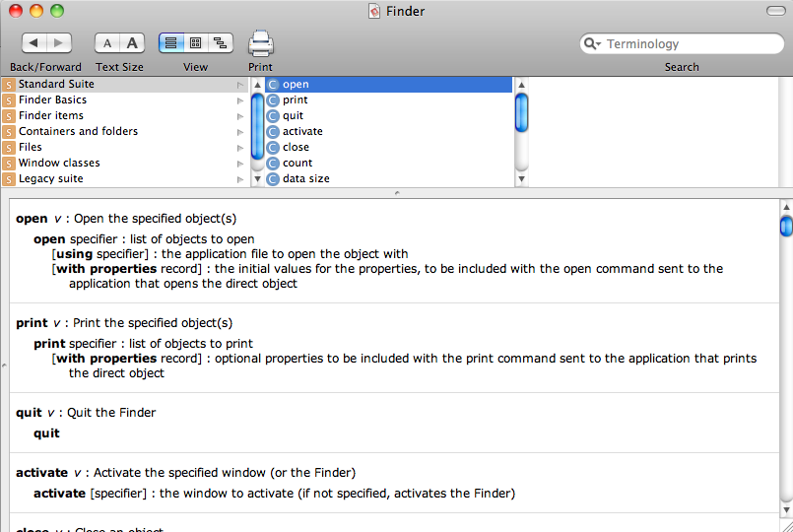Go forward with the Forward arrow button
The image size is (793, 532).
[x=59, y=43]
